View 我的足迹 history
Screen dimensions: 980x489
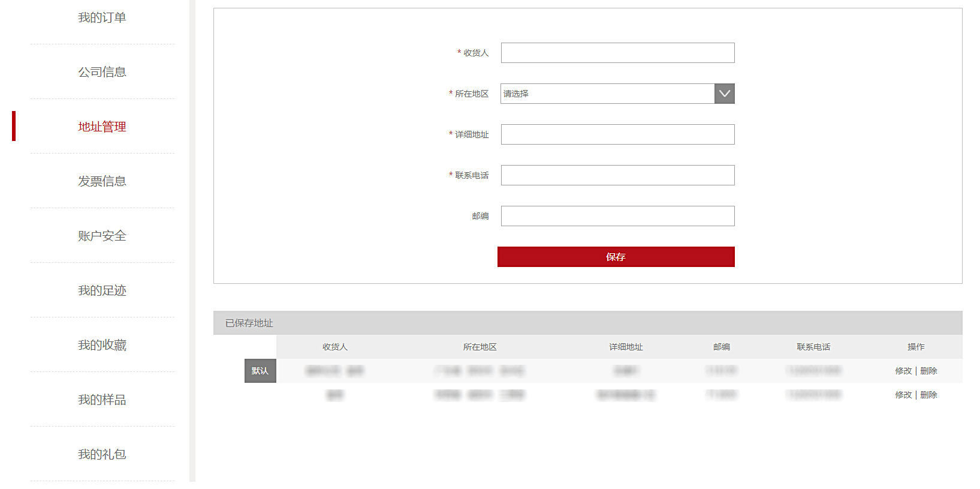pos(102,290)
